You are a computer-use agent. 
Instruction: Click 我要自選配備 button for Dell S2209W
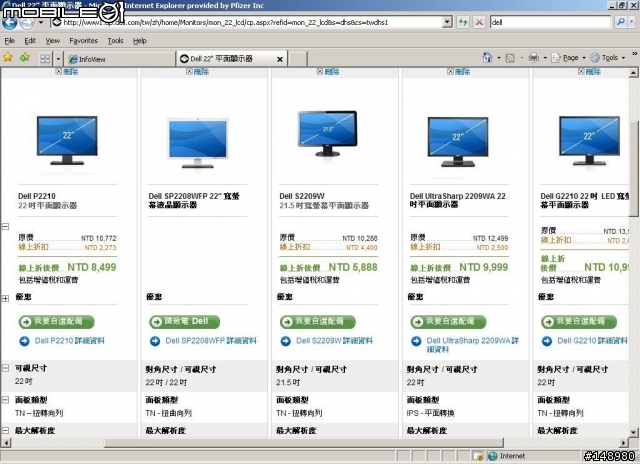point(318,322)
